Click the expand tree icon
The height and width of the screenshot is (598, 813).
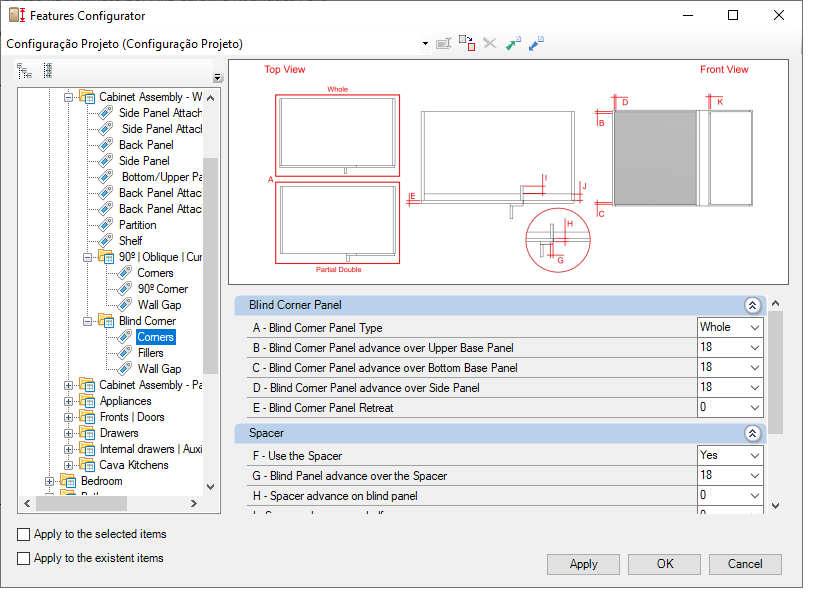pos(24,71)
